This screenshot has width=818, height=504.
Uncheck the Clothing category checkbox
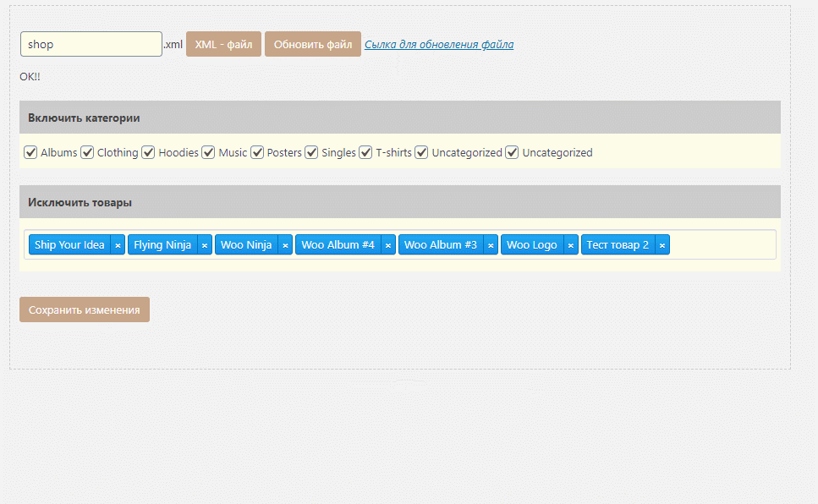(87, 152)
